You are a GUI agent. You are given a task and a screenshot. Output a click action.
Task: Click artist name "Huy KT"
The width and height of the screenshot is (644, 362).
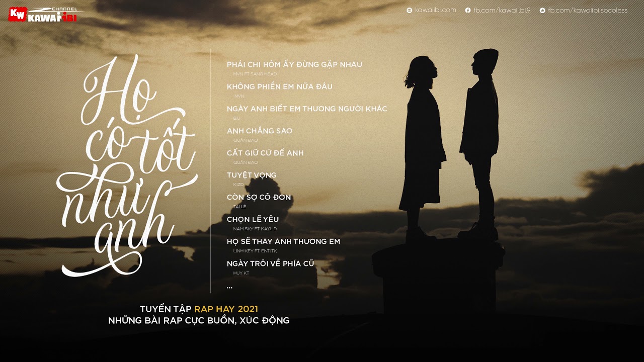pyautogui.click(x=242, y=273)
